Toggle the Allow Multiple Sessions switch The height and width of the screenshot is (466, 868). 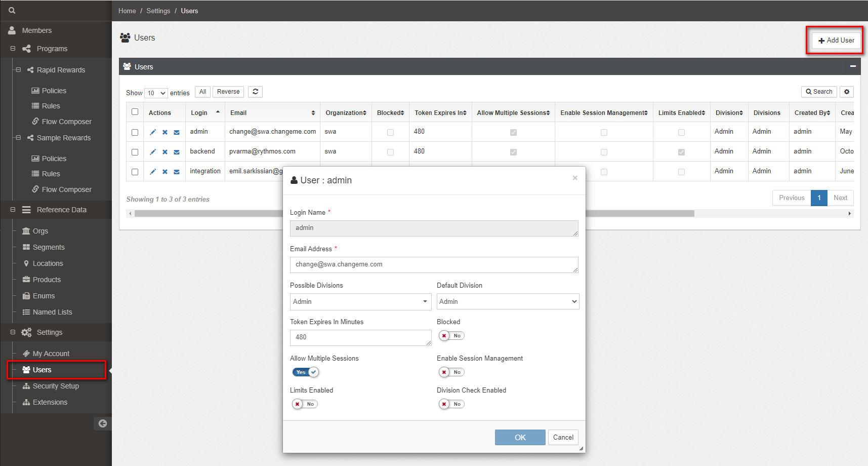click(x=305, y=372)
